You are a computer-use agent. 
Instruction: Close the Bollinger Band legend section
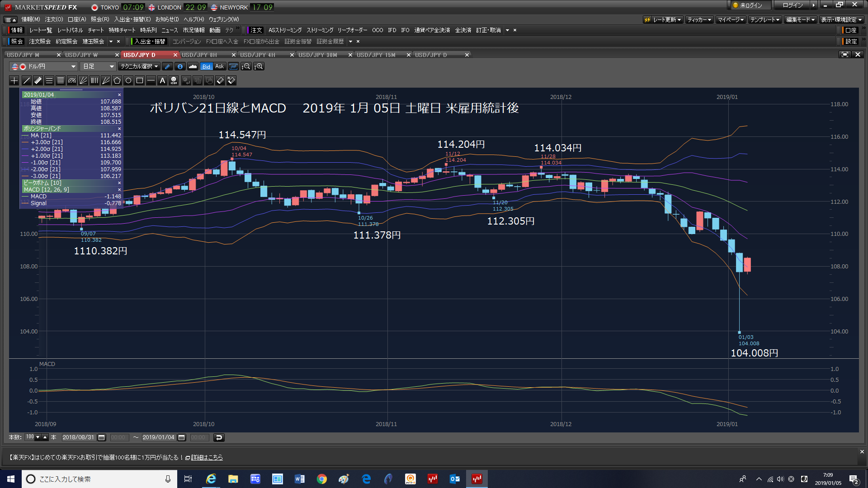coord(119,129)
